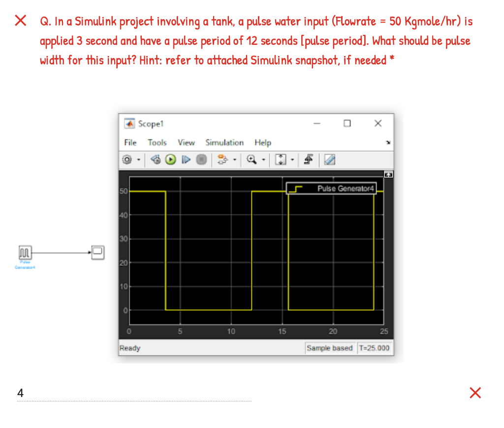This screenshot has width=504, height=428.
Task: Open Cursor Measurements ruler icon
Action: [330, 159]
